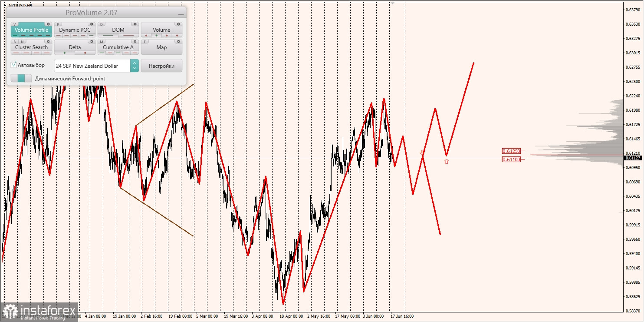Open Cumulative Δ gear settings
Screen dimensions: 644x322
[x=135, y=41]
